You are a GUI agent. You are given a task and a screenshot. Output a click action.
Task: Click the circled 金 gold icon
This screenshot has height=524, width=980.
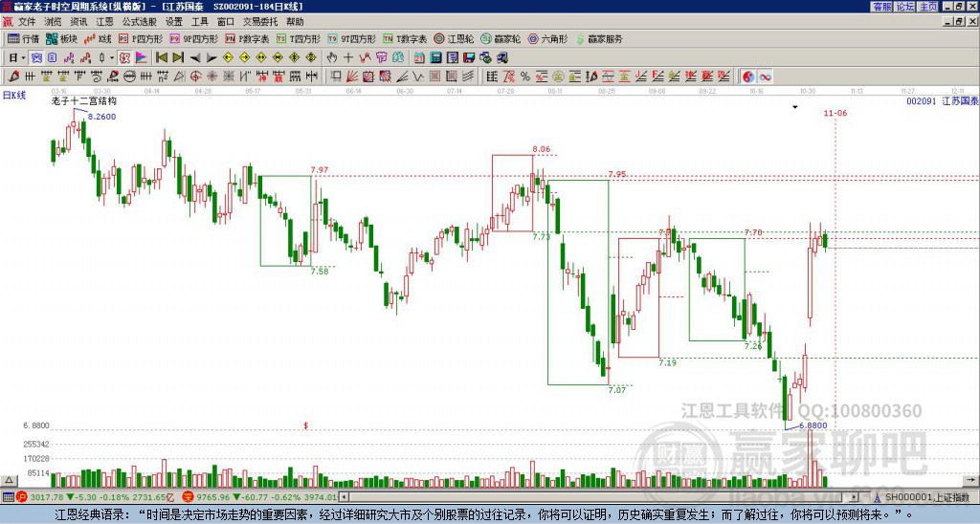click(558, 76)
